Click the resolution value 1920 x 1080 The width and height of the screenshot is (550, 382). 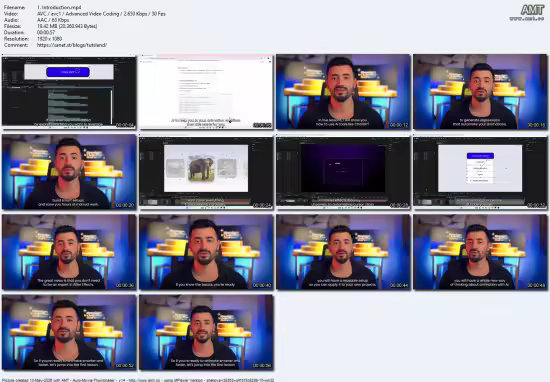coord(49,39)
